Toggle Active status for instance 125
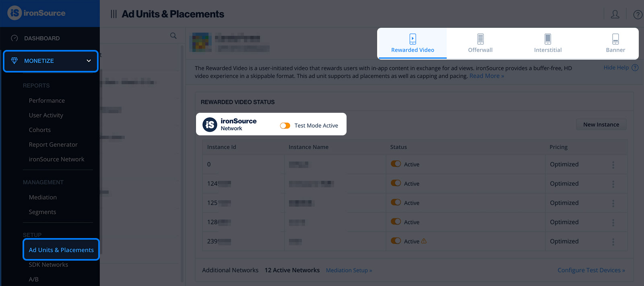The width and height of the screenshot is (644, 286). point(396,203)
